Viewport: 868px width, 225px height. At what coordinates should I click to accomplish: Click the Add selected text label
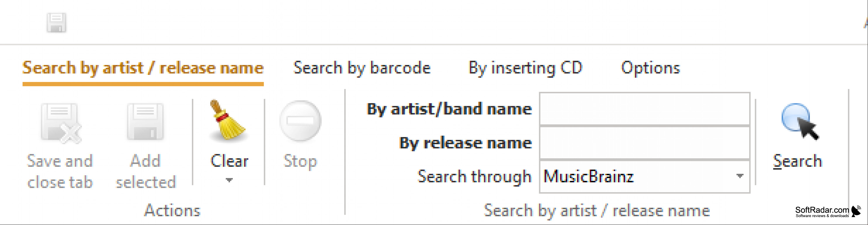point(145,171)
